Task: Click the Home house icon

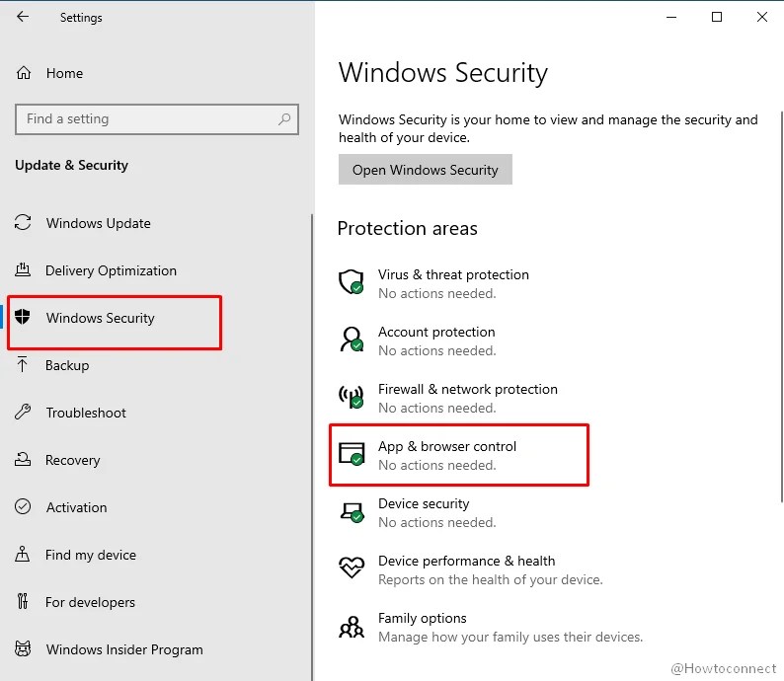Action: coord(24,73)
